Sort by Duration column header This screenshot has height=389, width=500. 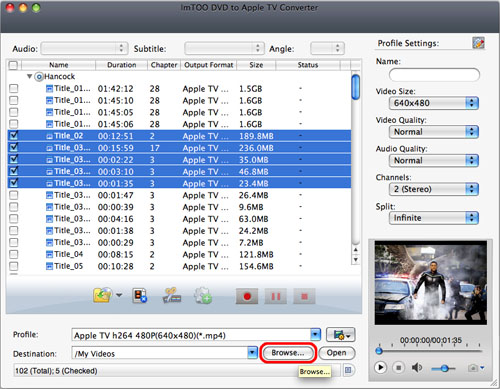tap(122, 65)
